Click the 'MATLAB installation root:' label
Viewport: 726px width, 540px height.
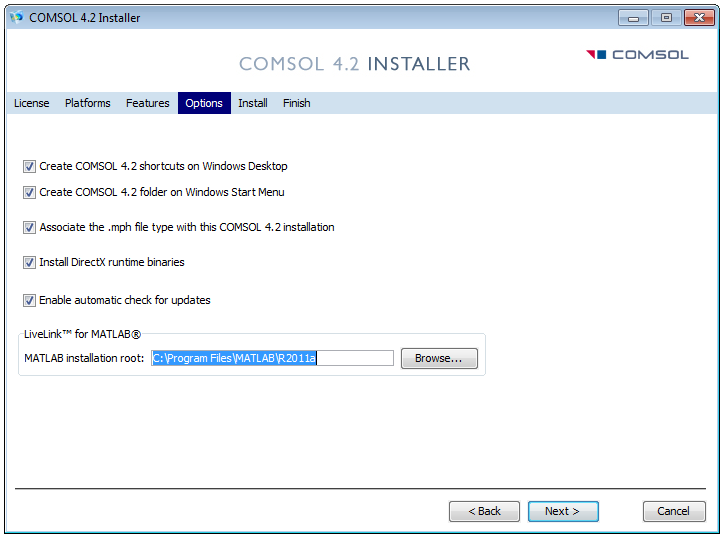point(84,358)
